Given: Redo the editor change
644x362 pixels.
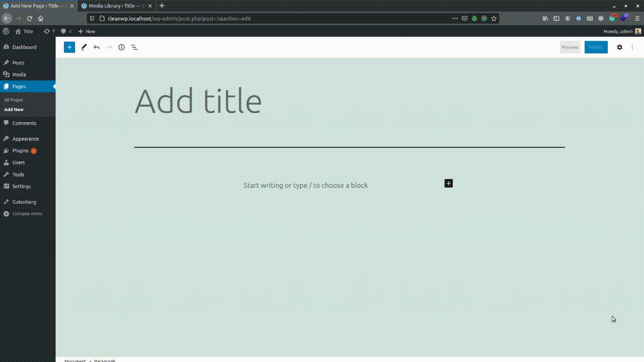Looking at the screenshot, I should point(109,47).
